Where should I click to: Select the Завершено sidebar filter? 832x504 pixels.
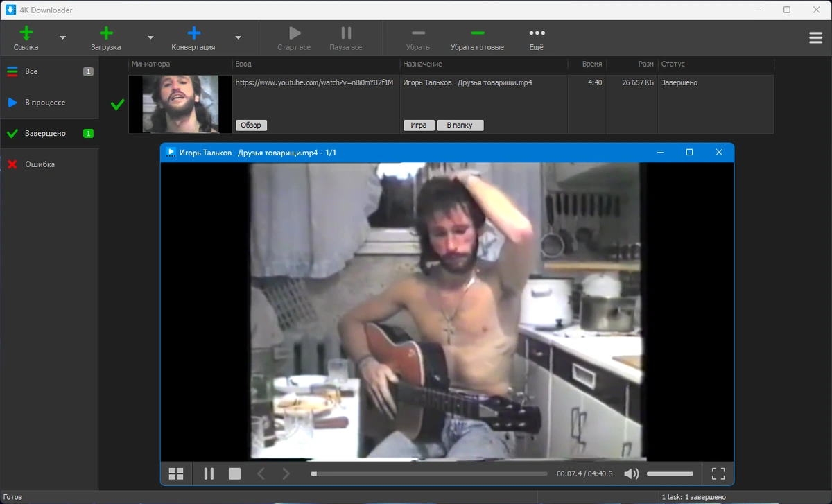click(x=49, y=133)
